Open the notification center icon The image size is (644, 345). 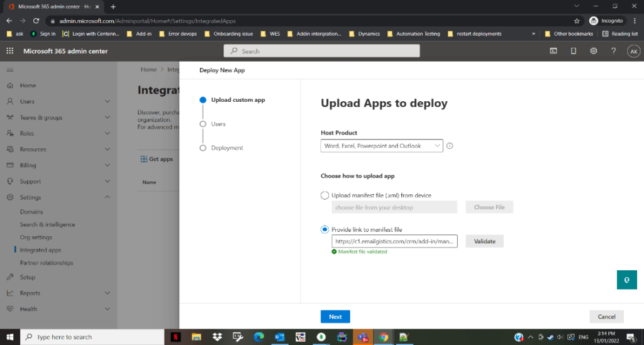[631, 337]
